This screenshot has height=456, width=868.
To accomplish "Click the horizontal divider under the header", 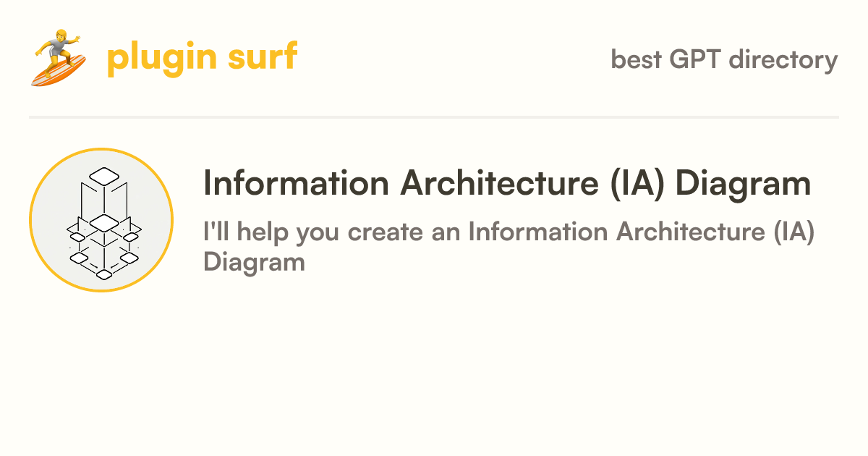I will pos(434,117).
